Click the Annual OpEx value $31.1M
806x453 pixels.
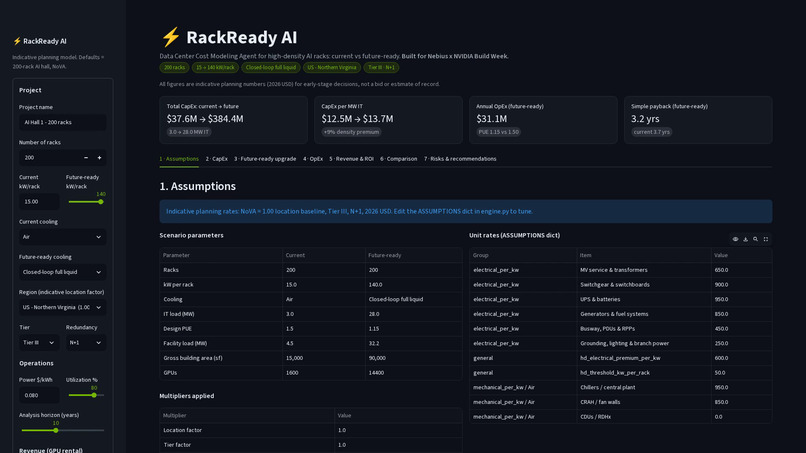coord(491,119)
